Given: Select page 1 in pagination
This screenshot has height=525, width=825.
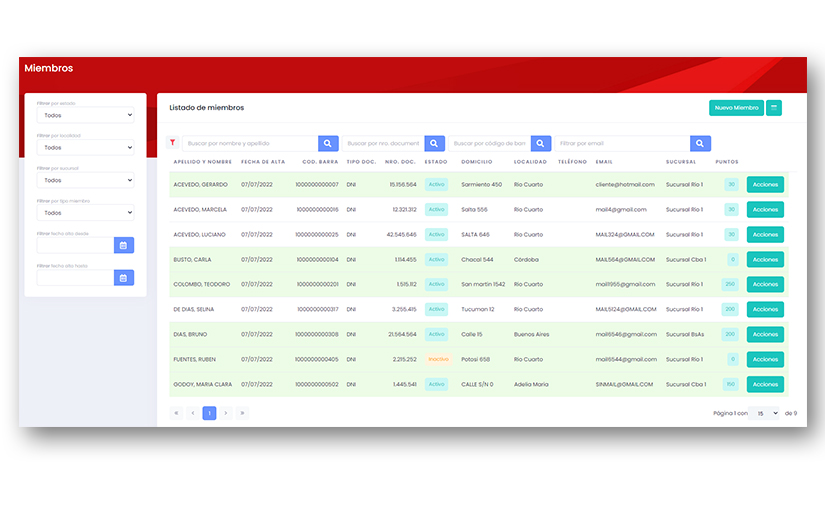Looking at the screenshot, I should click(209, 413).
